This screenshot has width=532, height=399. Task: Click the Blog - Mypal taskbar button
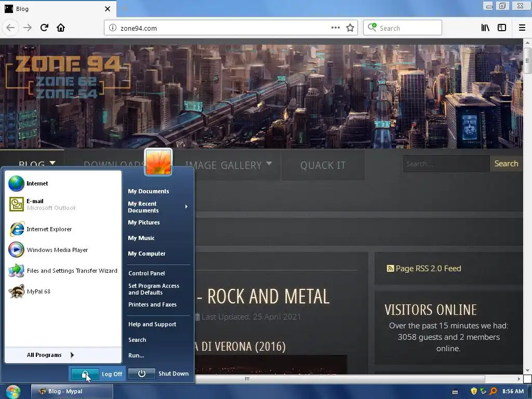(72, 392)
